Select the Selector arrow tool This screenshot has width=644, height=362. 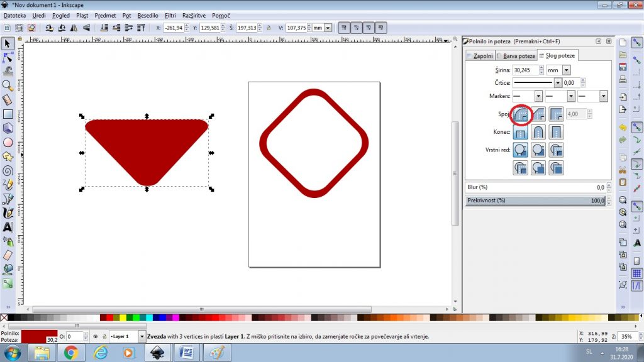(8, 43)
